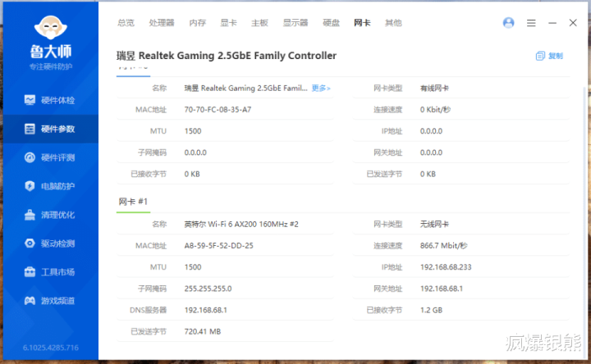
Task: Click subnet mask 255.255.255.0
Action: click(x=208, y=289)
